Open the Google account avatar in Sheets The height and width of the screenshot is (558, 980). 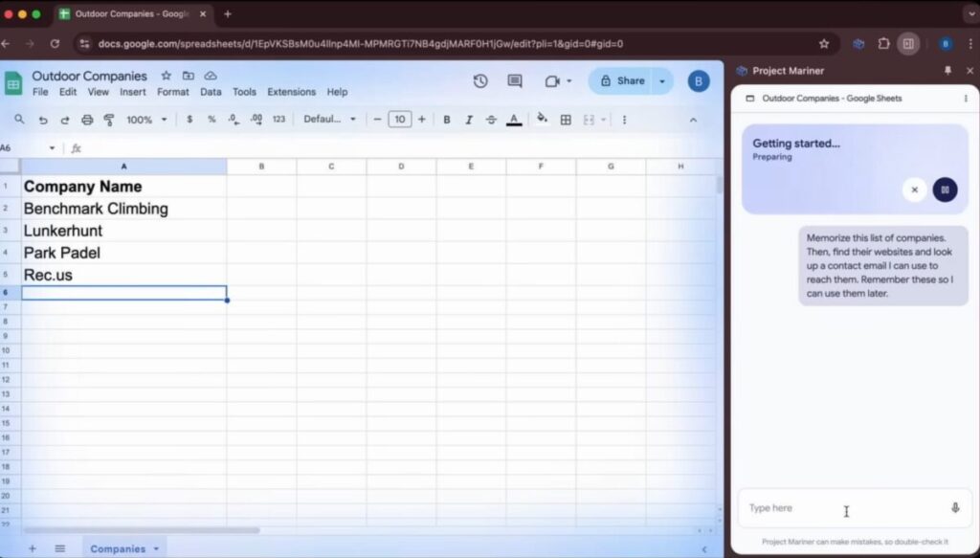699,81
